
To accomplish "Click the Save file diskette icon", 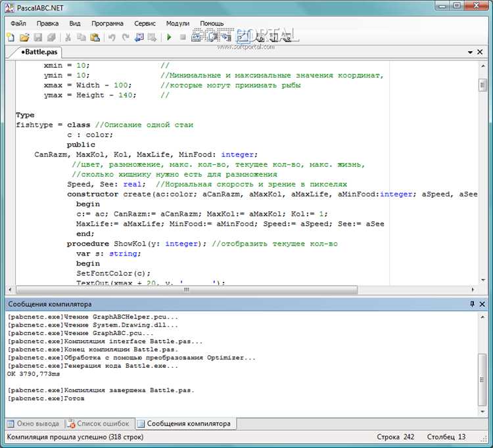I will (x=37, y=37).
